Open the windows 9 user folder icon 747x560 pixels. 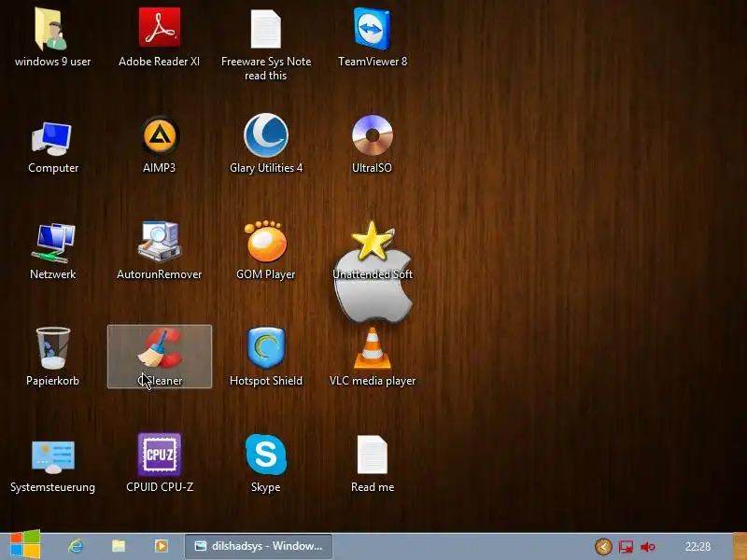pyautogui.click(x=52, y=30)
